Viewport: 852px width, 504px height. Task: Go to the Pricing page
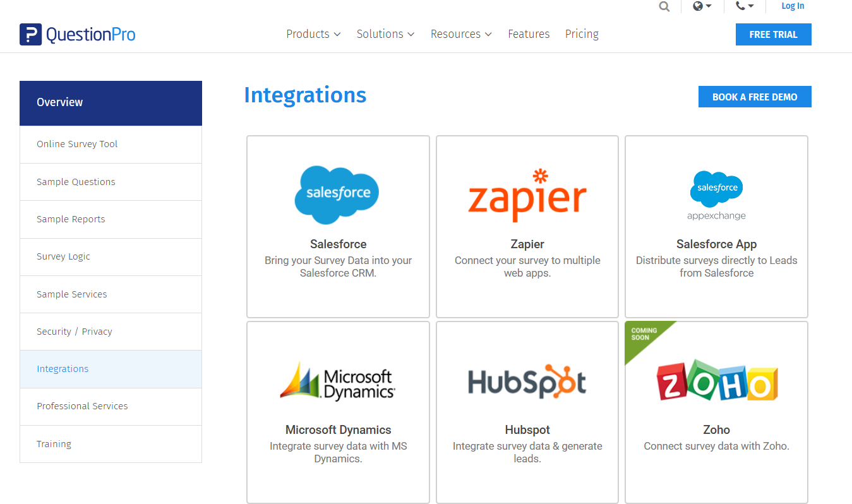(582, 34)
